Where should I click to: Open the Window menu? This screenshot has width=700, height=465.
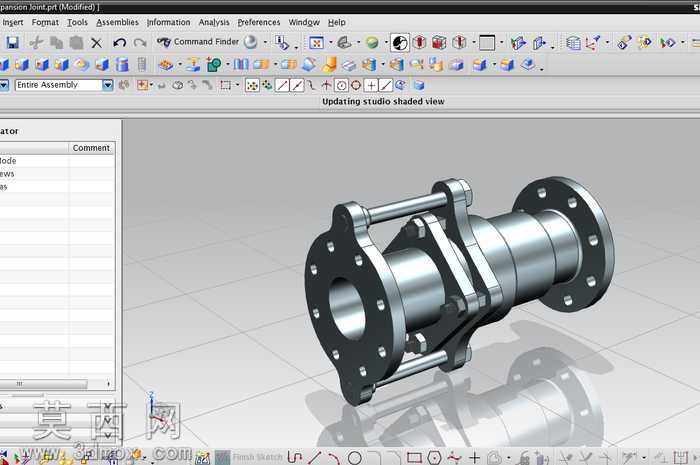[x=304, y=22]
